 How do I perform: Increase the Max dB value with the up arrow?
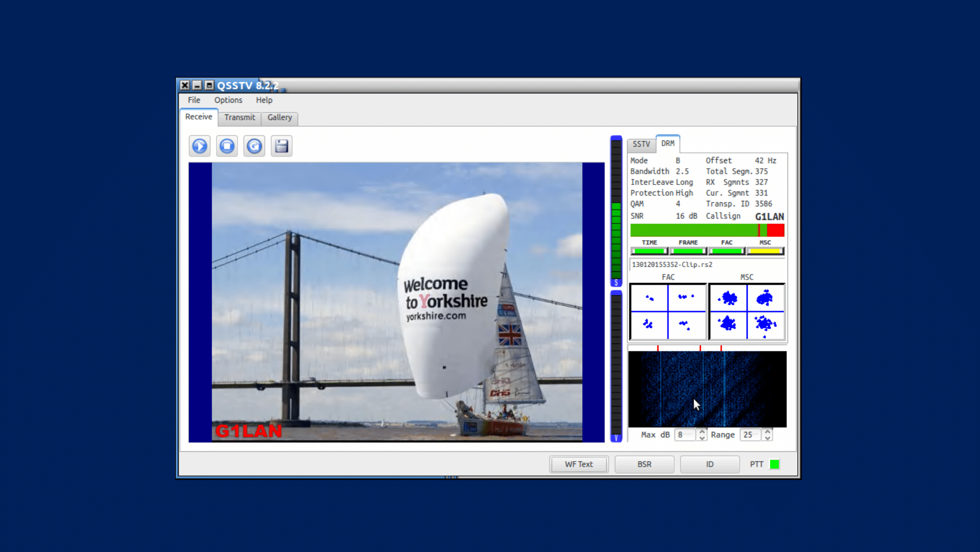pyautogui.click(x=702, y=431)
